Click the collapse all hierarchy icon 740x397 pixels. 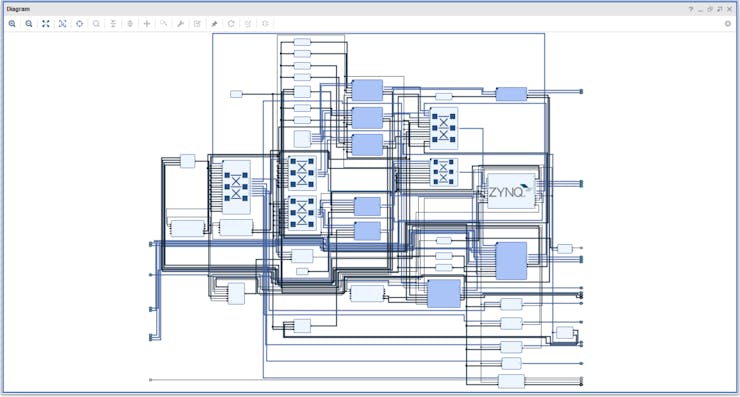pos(113,24)
